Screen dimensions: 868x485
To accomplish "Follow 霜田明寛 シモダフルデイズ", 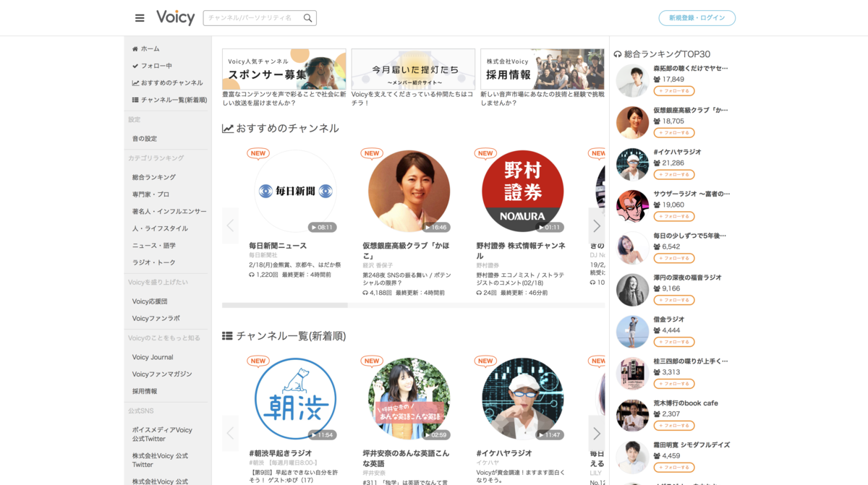I will pyautogui.click(x=674, y=468).
